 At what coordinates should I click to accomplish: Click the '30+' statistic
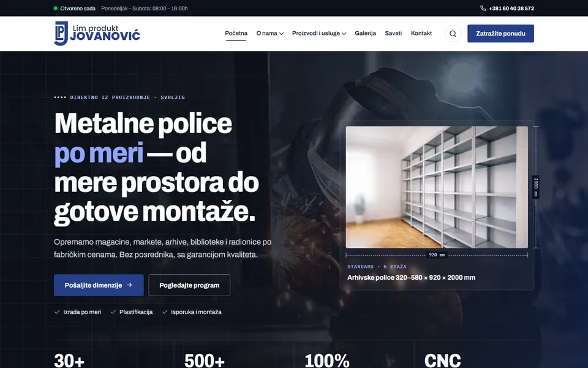coord(69,361)
